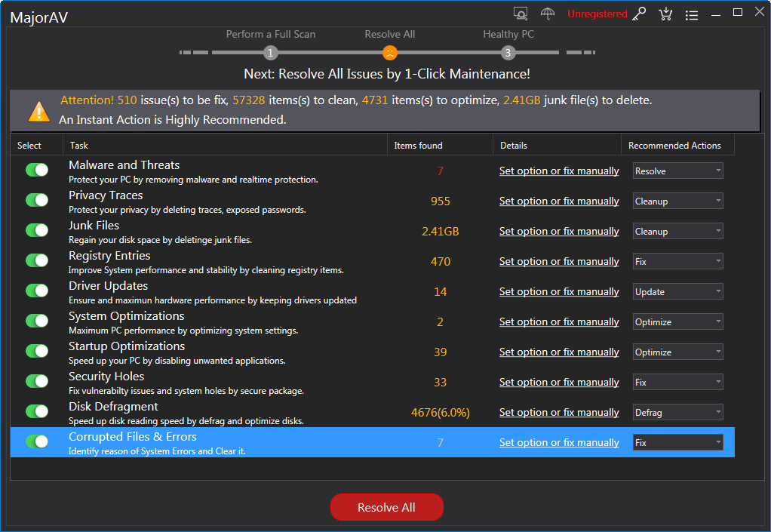Open the shopping cart purchase icon

click(665, 14)
